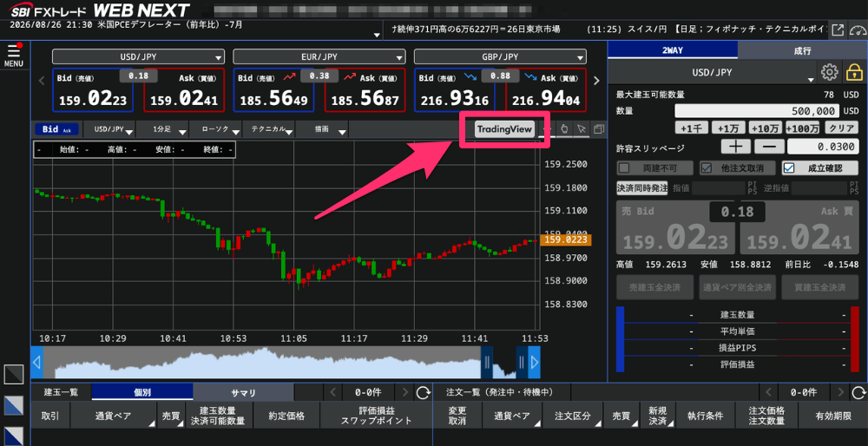
Task: Click left range handle of chart navigator
Action: point(487,363)
